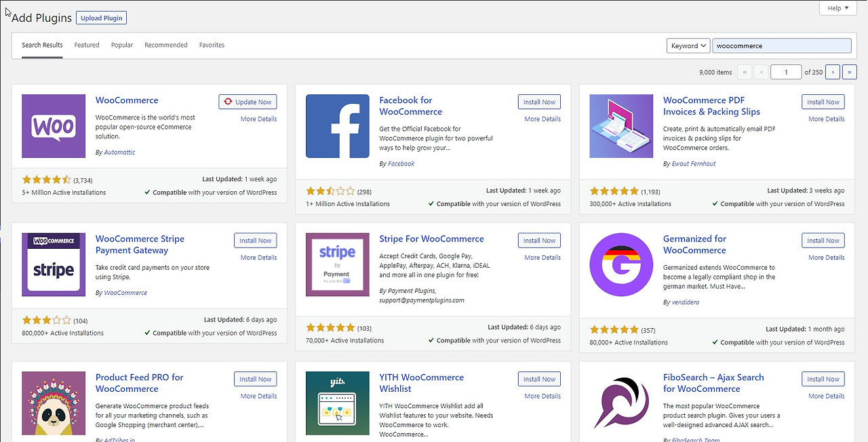This screenshot has height=442, width=868.
Task: Click the Stripe For WooCommerce title link
Action: [431, 239]
